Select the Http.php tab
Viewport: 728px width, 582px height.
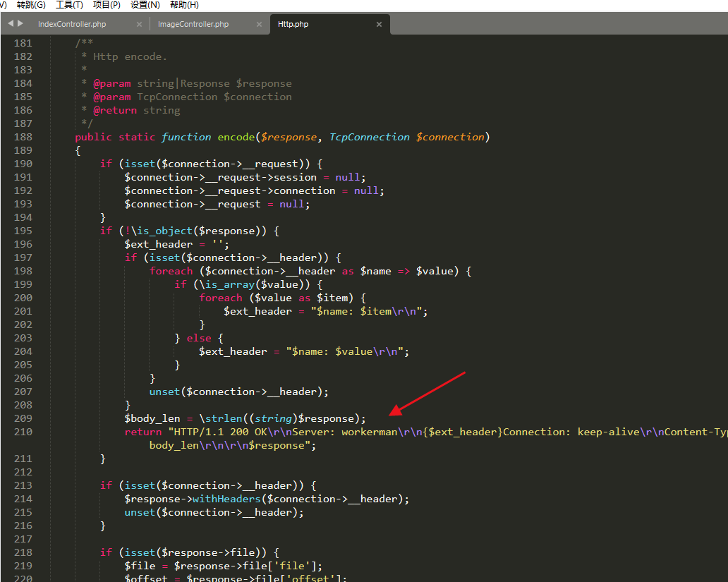[293, 24]
